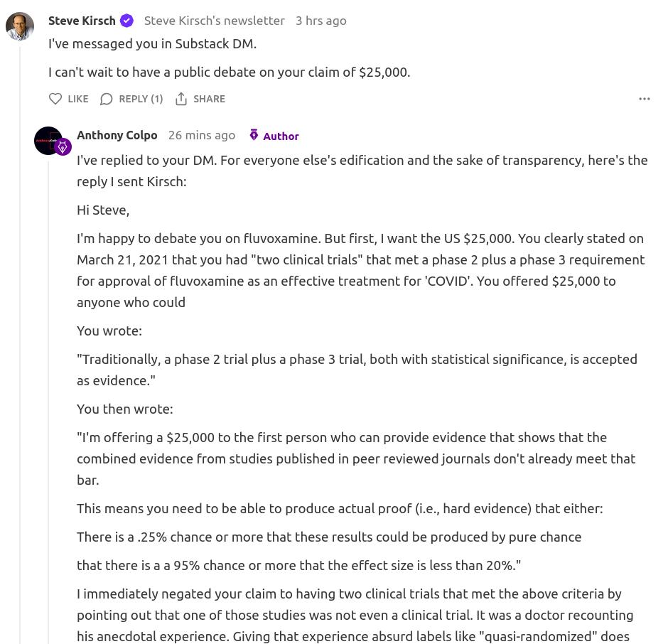Image resolution: width=668 pixels, height=644 pixels.
Task: Click the heart icon on Steve Kirsch's comment
Action: point(55,99)
